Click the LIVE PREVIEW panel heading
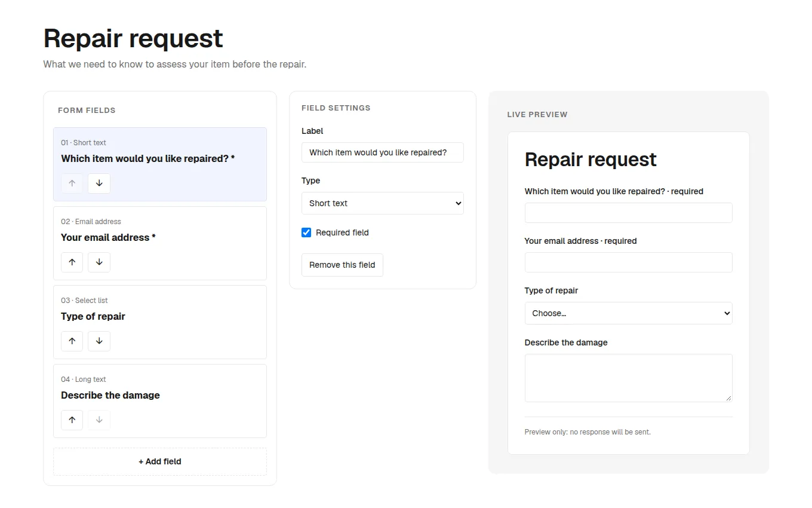The width and height of the screenshot is (812, 508). pos(537,115)
